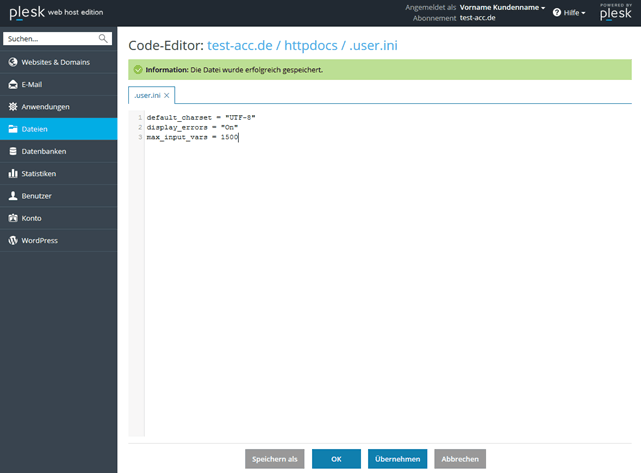Click the envelope icon beside E-Mail
Screen dimensions: 641x473
[13, 84]
